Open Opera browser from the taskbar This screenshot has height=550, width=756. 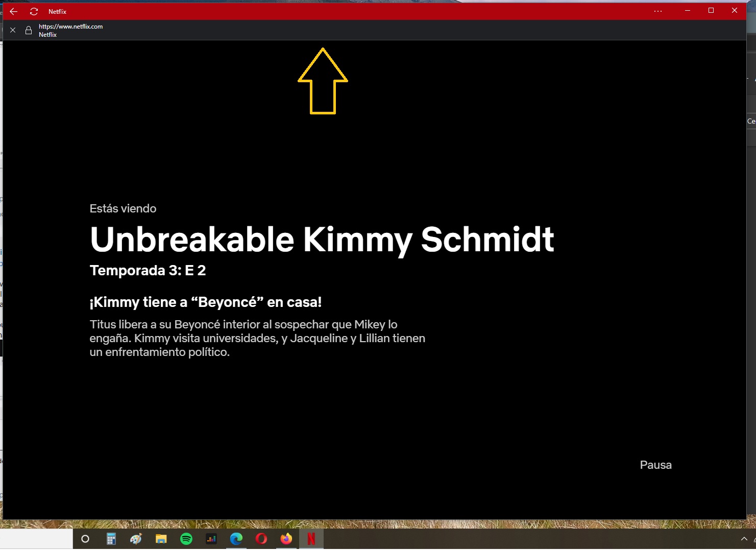click(261, 539)
